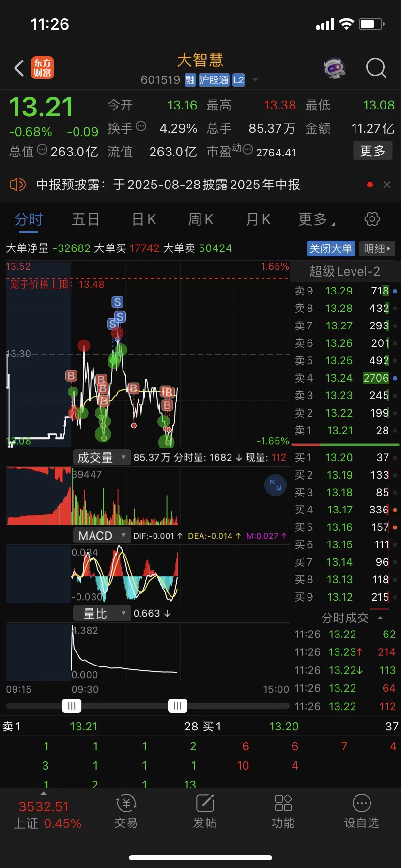Open the 量比 indicator dropdown
The image size is (401, 868).
click(x=102, y=614)
